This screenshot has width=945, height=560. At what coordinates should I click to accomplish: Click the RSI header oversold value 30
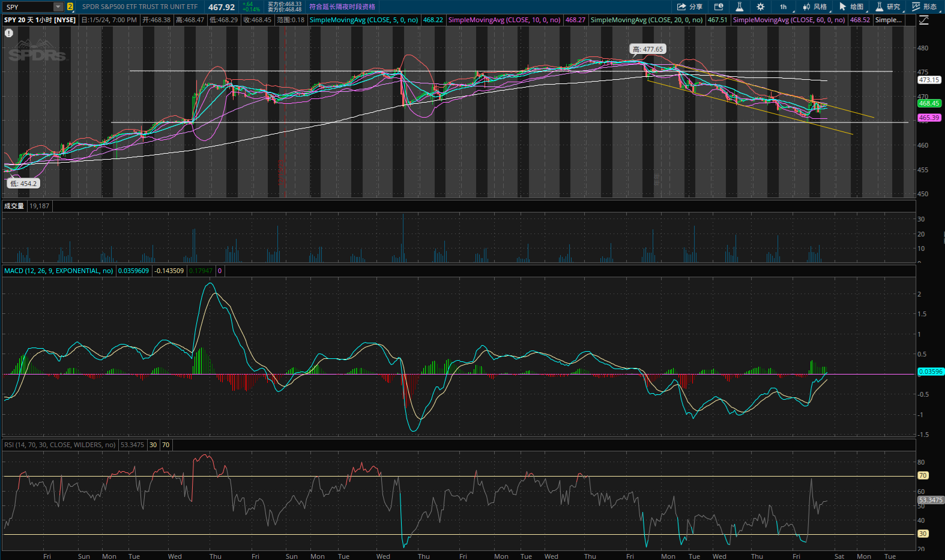pos(153,445)
